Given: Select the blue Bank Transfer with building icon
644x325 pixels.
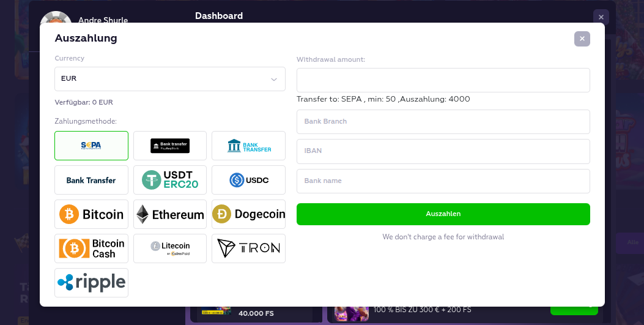Looking at the screenshot, I should (248, 146).
